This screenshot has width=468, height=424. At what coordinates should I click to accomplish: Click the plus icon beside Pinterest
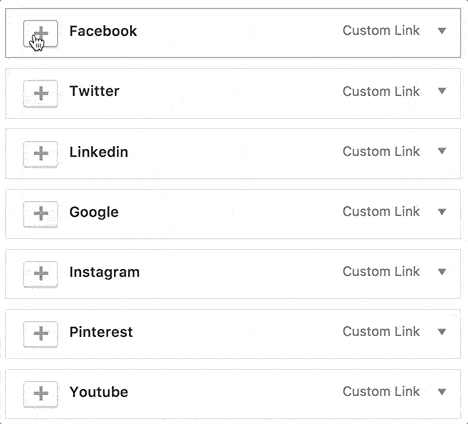(40, 334)
